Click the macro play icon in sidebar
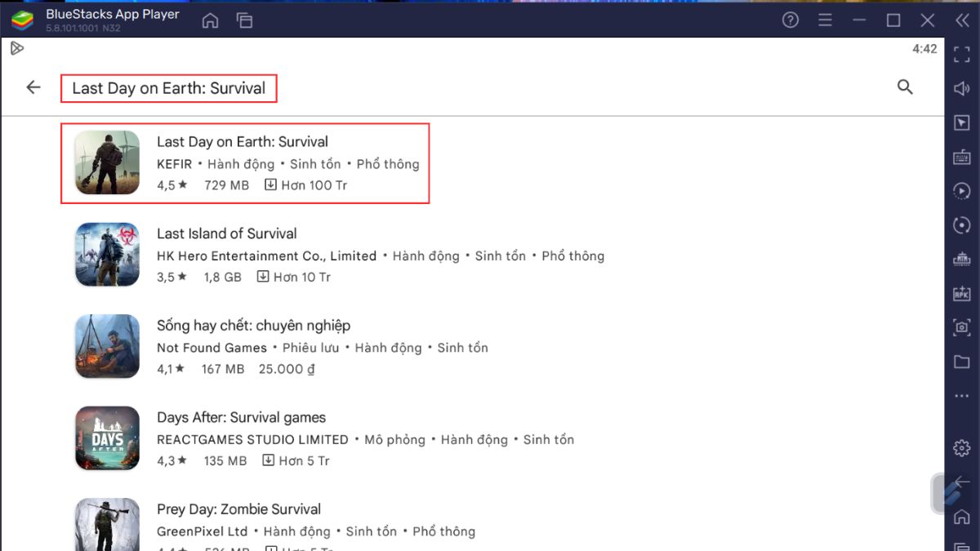 tap(962, 191)
